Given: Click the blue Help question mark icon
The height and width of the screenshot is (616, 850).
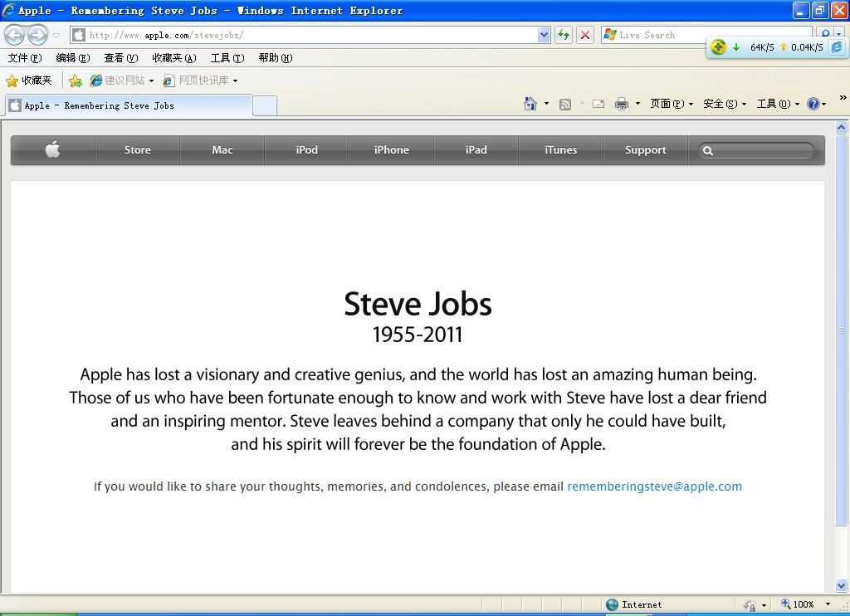Looking at the screenshot, I should click(x=813, y=104).
